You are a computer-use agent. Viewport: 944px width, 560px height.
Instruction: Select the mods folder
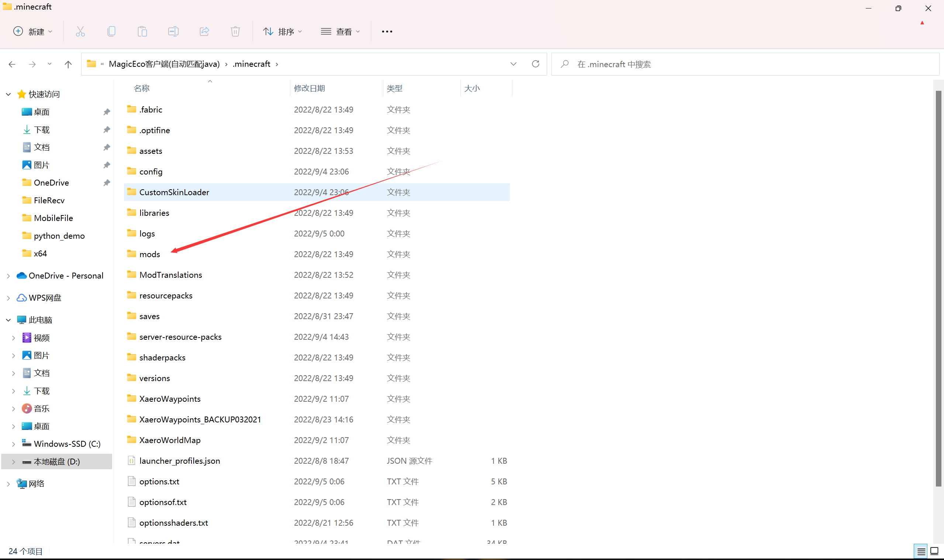click(x=149, y=254)
